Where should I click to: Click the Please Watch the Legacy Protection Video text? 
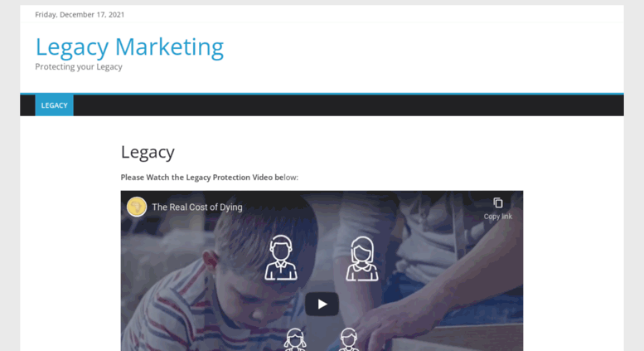point(210,177)
